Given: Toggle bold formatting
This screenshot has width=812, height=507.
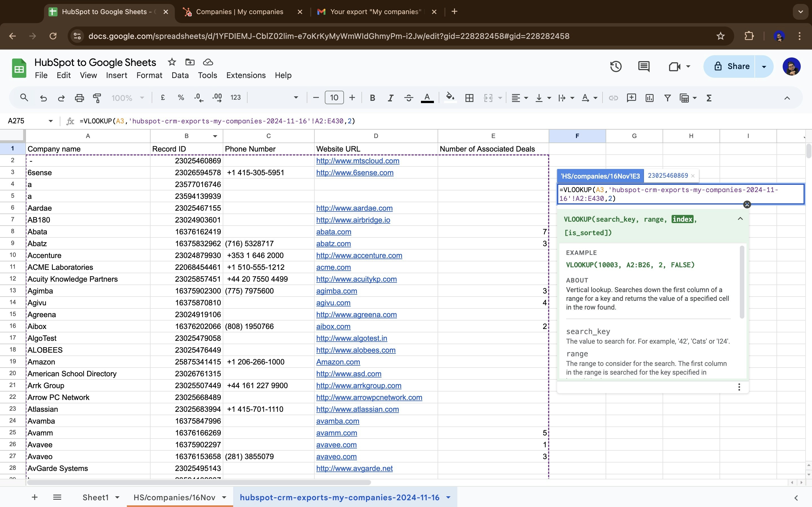Looking at the screenshot, I should coord(372,98).
